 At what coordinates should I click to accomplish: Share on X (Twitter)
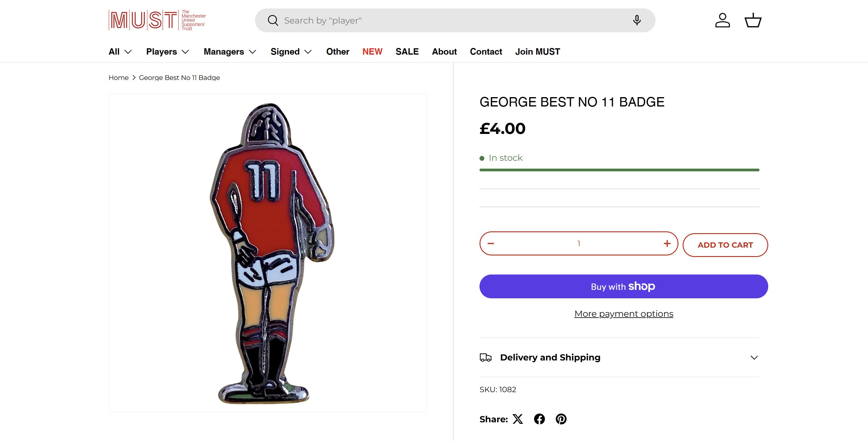coord(518,419)
